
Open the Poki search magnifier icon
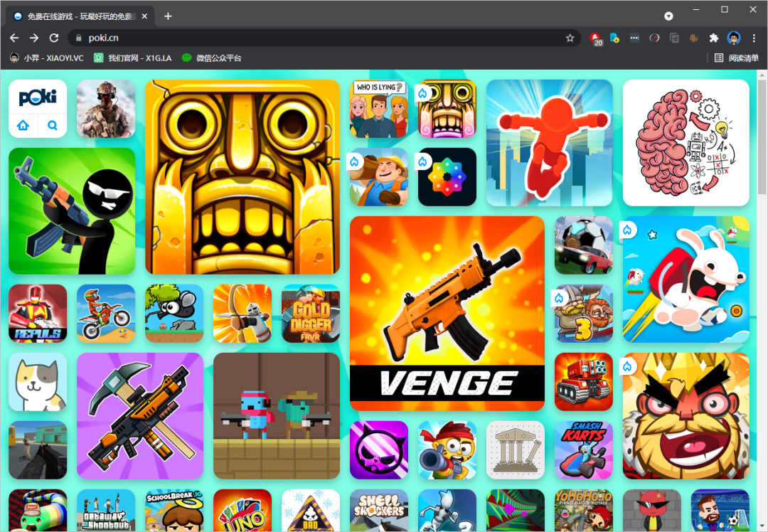click(x=53, y=125)
